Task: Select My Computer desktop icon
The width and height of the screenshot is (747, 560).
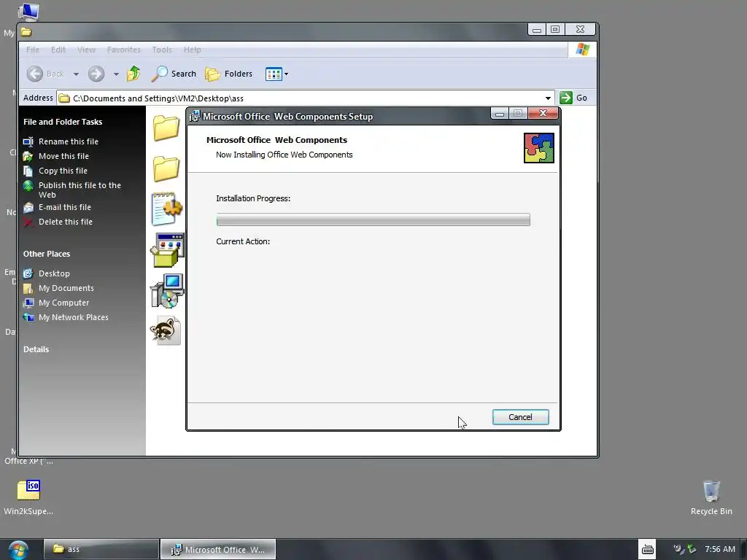Action: pyautogui.click(x=28, y=12)
